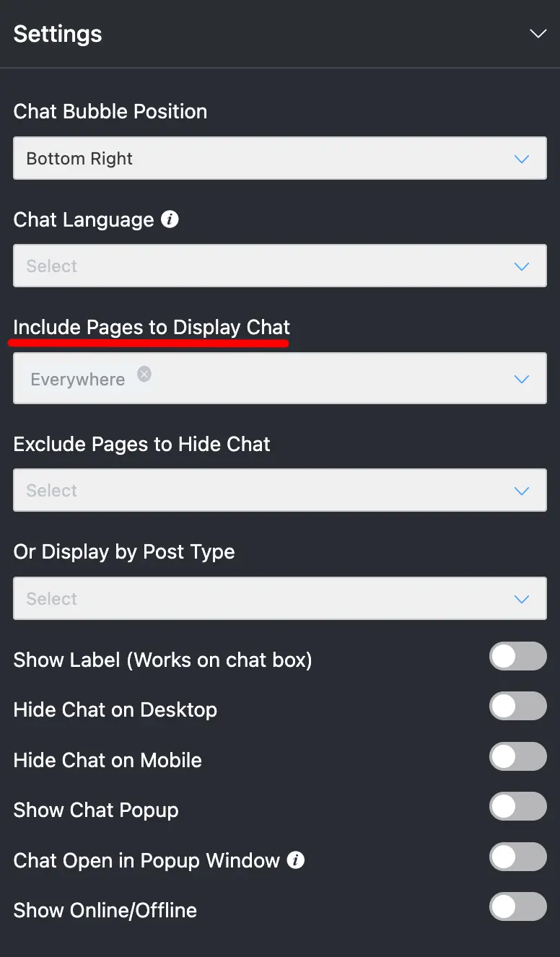Click the Settings header title
The width and height of the screenshot is (560, 957).
[57, 33]
